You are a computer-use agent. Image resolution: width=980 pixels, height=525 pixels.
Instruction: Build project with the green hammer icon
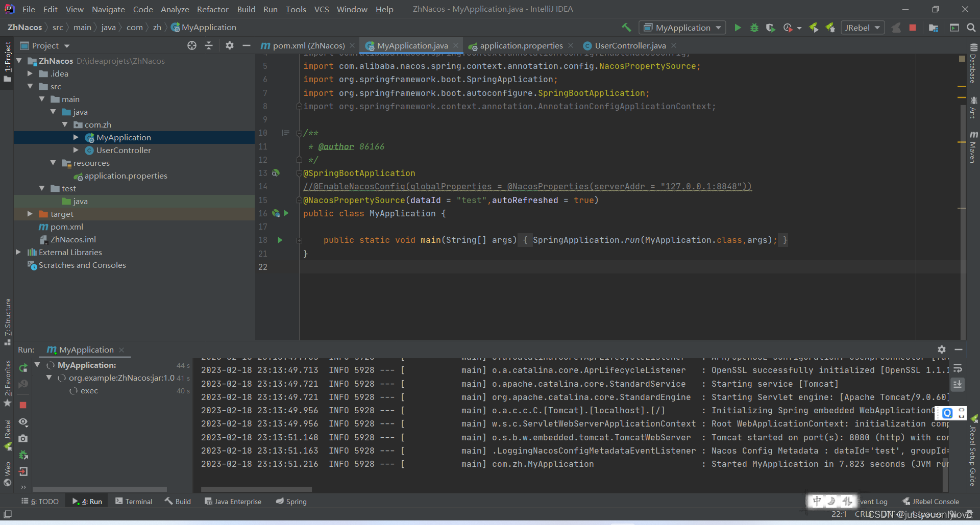coord(626,28)
